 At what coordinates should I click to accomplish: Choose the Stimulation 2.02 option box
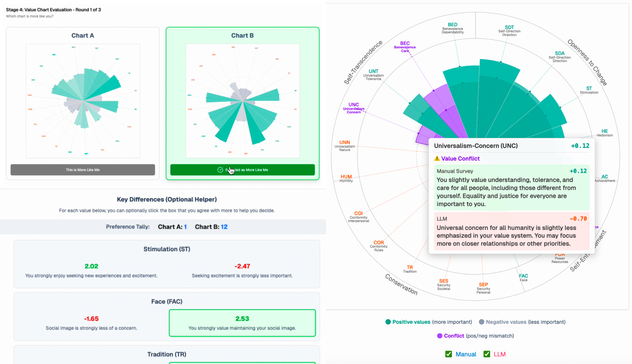(x=91, y=270)
